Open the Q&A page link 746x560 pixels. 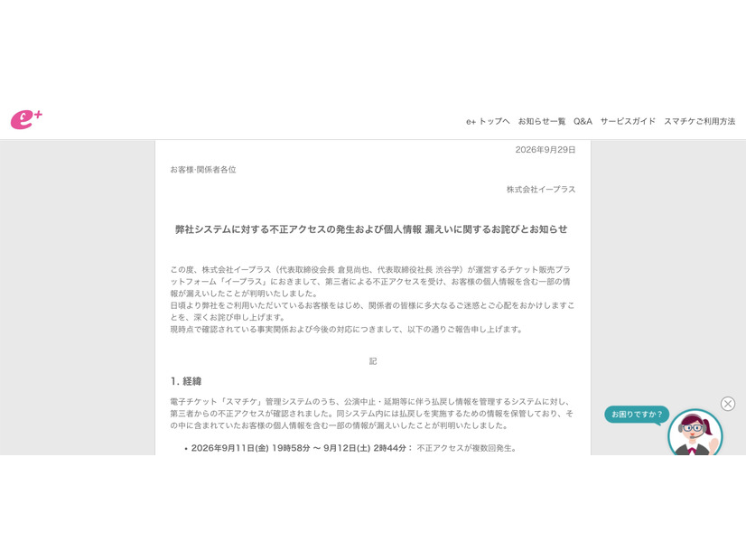(x=583, y=121)
